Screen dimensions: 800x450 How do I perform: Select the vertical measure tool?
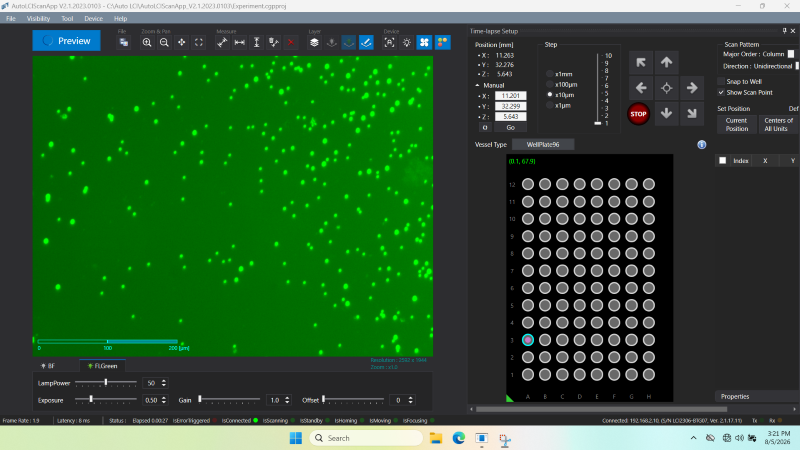click(257, 42)
